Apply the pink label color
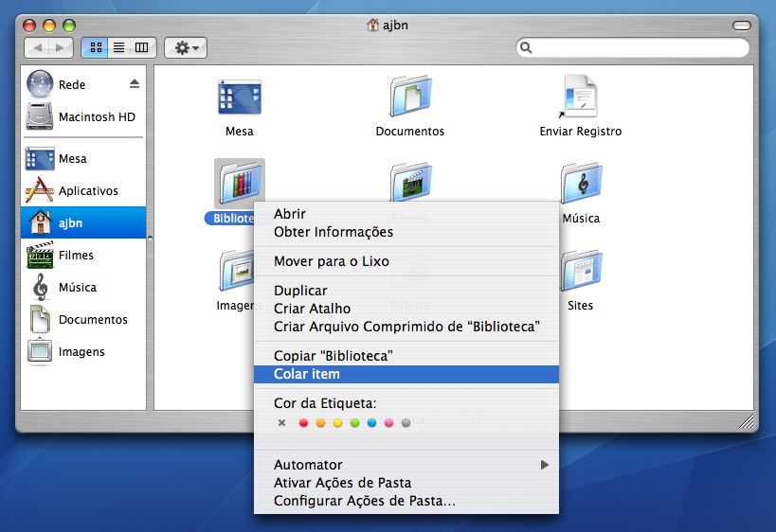776x532 pixels. coord(389,423)
